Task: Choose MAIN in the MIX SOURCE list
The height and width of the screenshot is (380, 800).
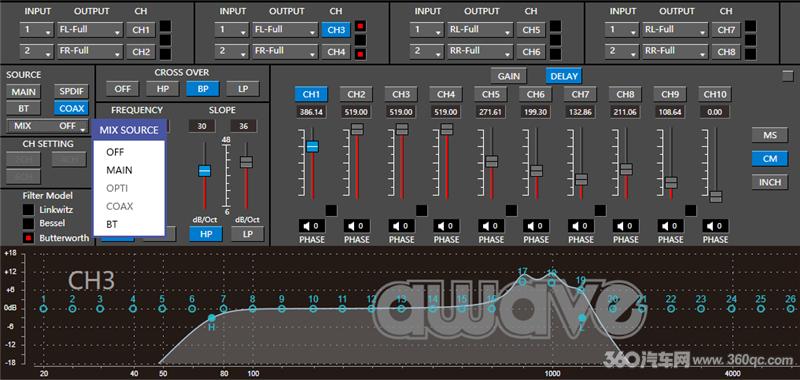Action: (x=119, y=170)
